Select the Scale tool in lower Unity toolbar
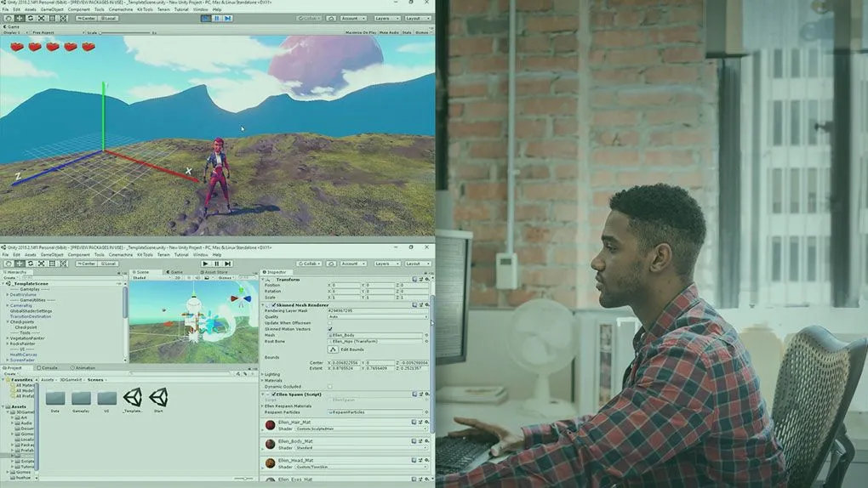 (42, 264)
